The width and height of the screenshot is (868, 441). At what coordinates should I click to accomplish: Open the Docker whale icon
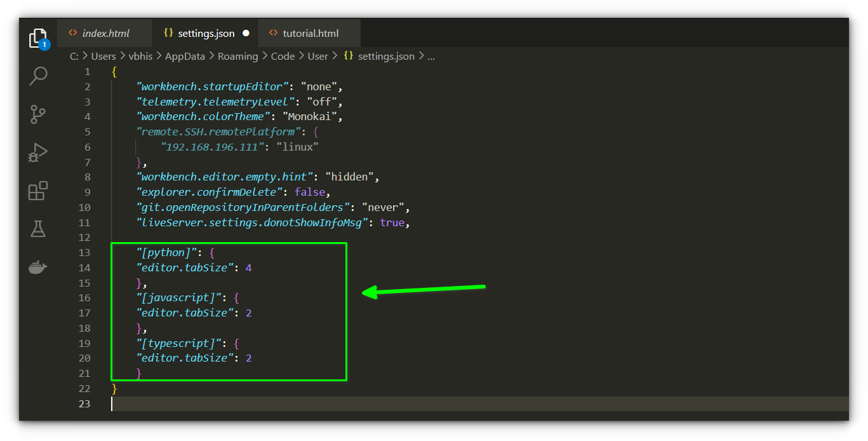pos(38,268)
